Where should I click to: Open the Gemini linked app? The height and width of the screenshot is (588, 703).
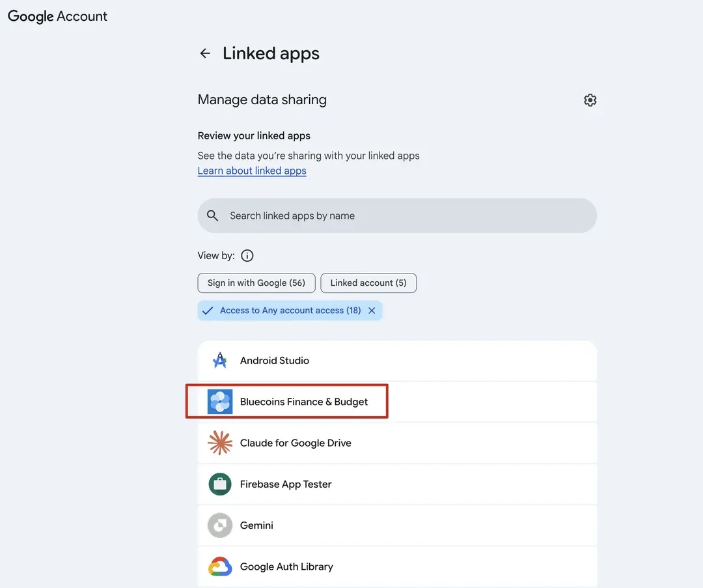point(397,525)
